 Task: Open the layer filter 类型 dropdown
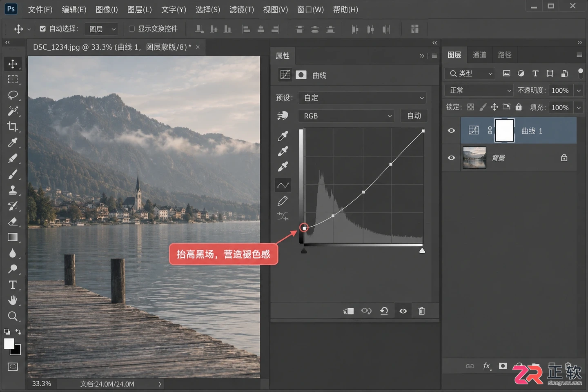point(470,73)
